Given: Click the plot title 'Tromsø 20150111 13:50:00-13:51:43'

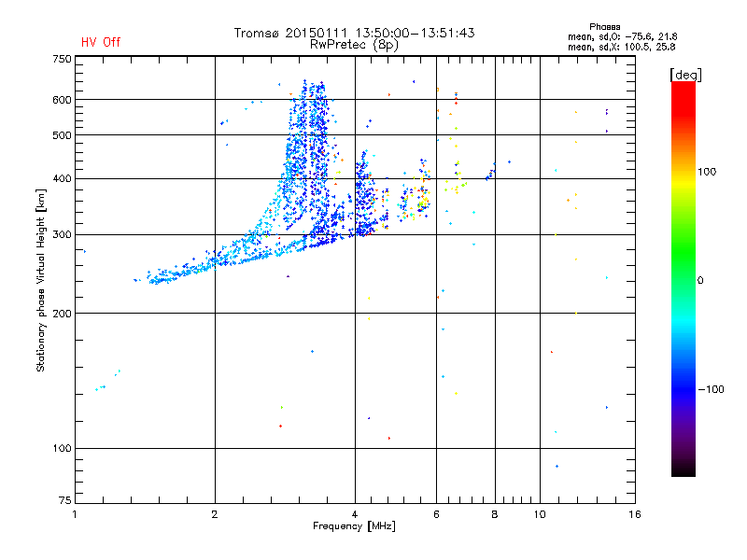Looking at the screenshot, I should [x=354, y=33].
